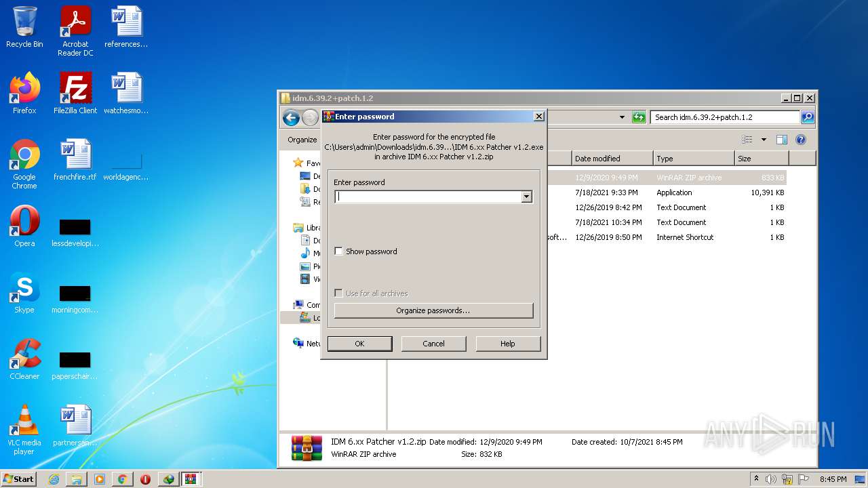The image size is (868, 488).
Task: Select the watchesmo Word document on the desktop
Action: tap(126, 94)
